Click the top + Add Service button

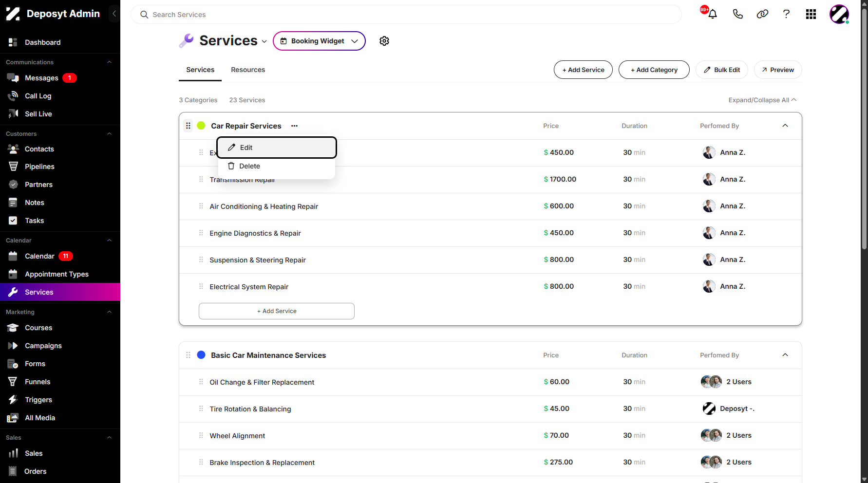click(x=583, y=70)
